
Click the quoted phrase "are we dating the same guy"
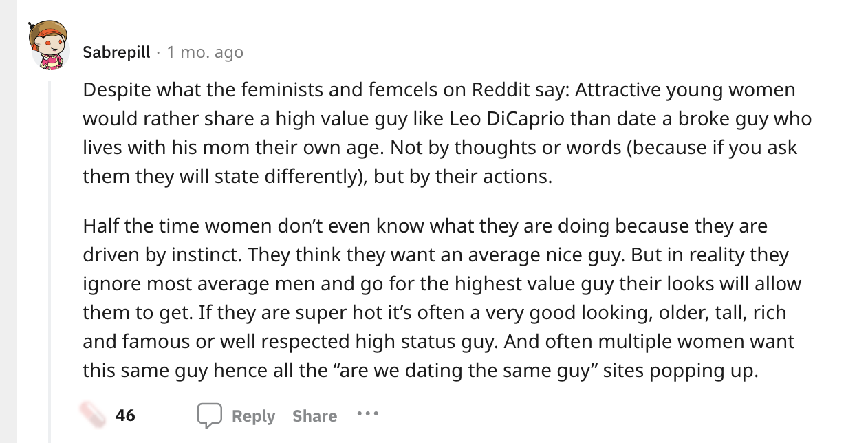click(464, 371)
